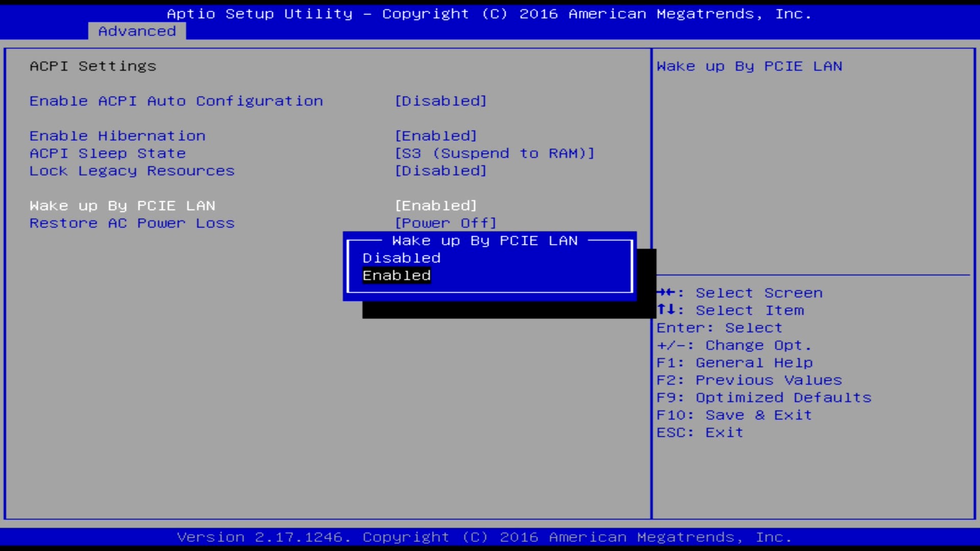Click the F9: Optimized Defaults hint
This screenshot has width=980, height=551.
pos(764,397)
